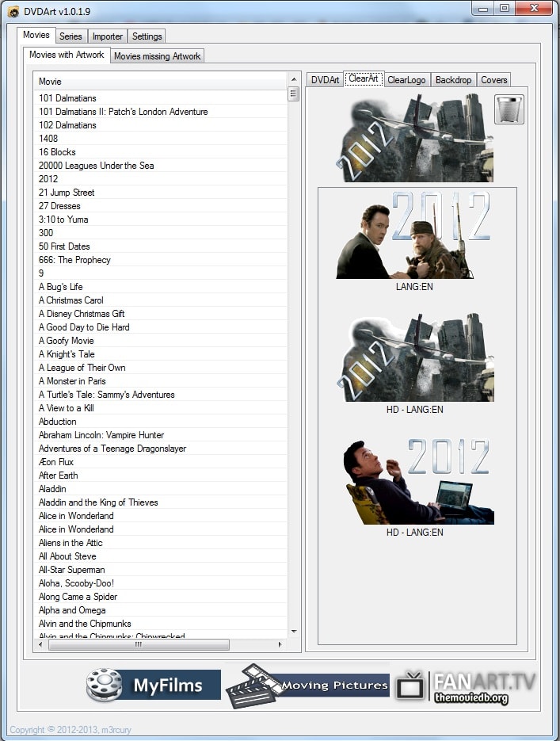Select 'A League of Their Own' movie
Viewport: 560px width, 741px height.
point(161,368)
